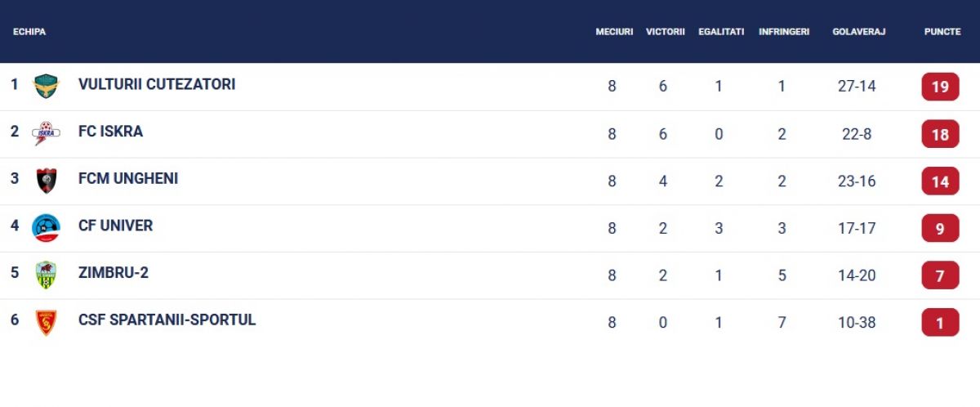Click the FCM Ungheni team badge
The width and height of the screenshot is (980, 407).
(x=47, y=181)
